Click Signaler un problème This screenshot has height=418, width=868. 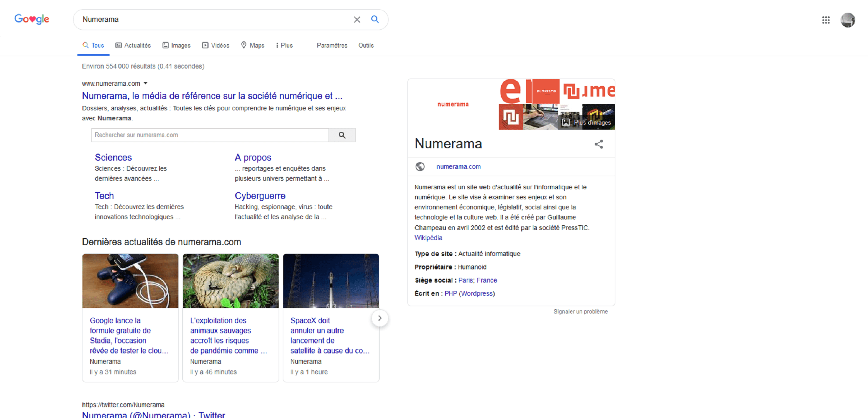click(580, 312)
